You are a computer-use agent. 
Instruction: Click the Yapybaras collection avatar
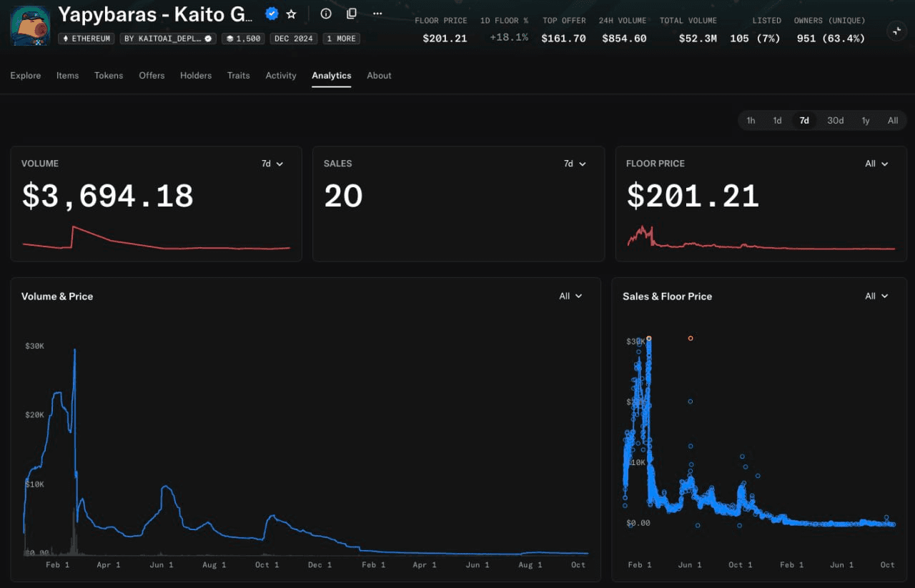pos(30,26)
